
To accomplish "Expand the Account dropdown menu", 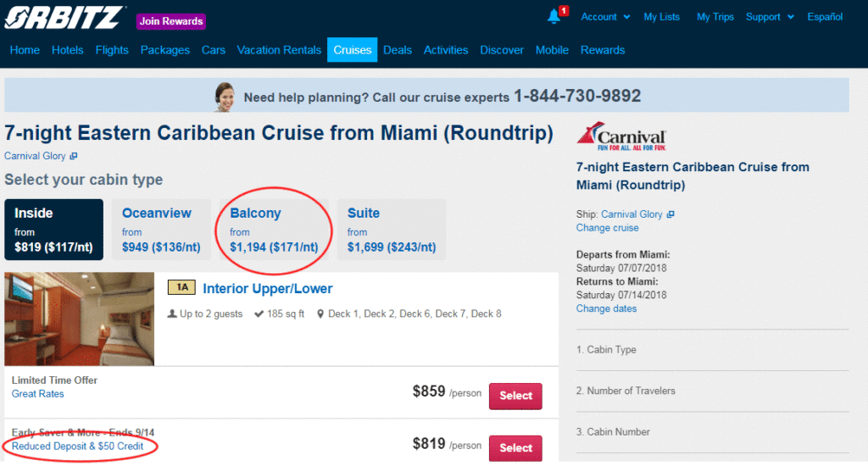I will (x=605, y=17).
